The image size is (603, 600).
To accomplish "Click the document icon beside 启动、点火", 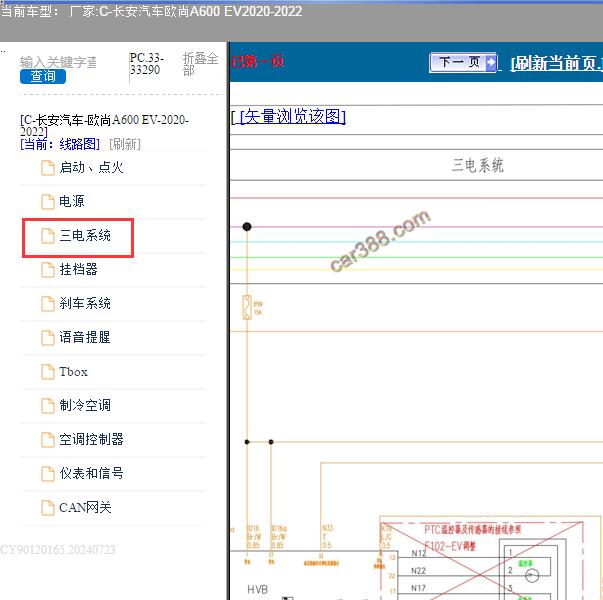I will coord(48,168).
